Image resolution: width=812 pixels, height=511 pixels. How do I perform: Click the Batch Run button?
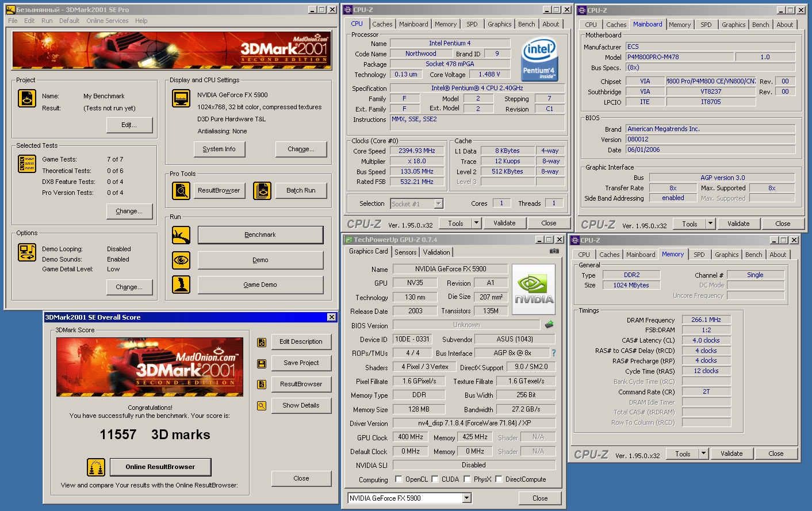(x=301, y=190)
